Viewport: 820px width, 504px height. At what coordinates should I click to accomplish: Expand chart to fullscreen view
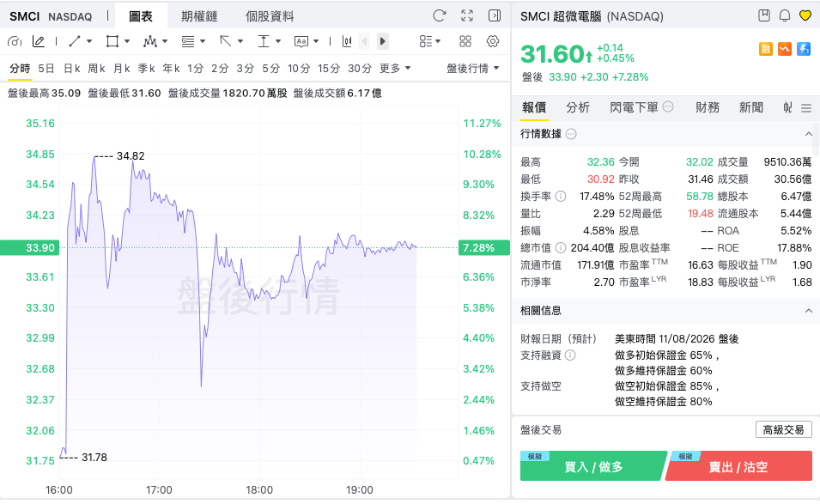click(467, 15)
